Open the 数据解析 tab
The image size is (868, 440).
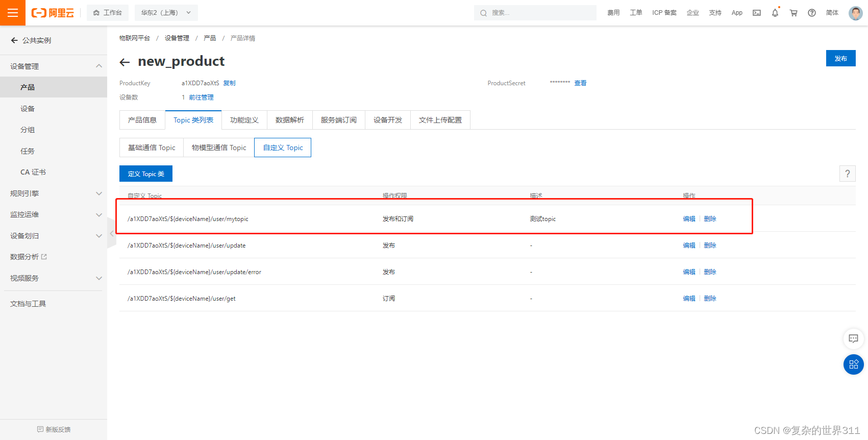pos(290,120)
